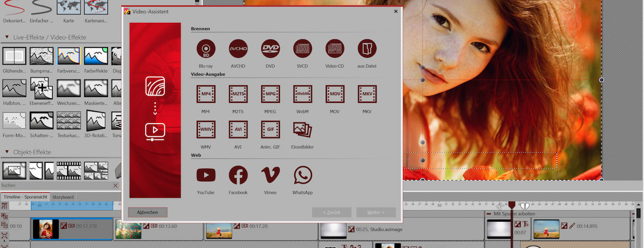Select the poppy field clip 00:13.60
Screen dimensions: 644x248
click(x=159, y=229)
